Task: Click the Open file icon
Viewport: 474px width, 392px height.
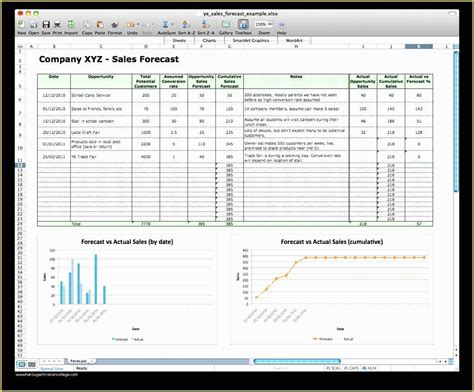Action: point(34,24)
